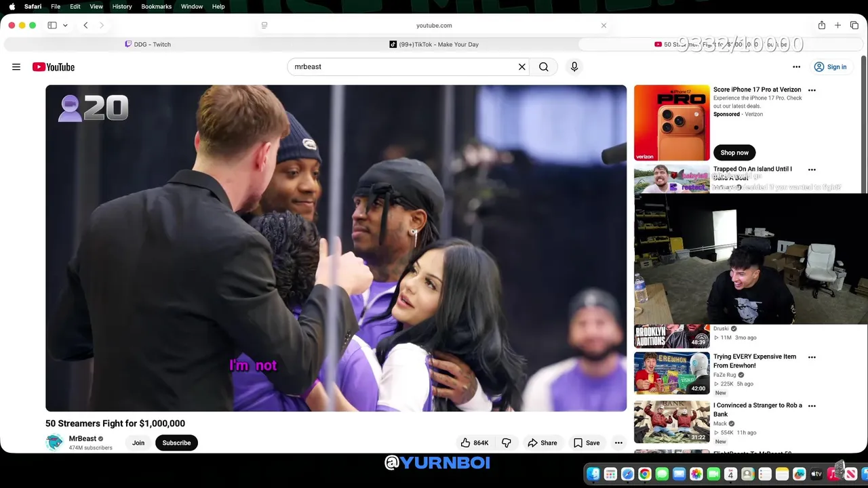Like the video with thumbs up

click(474, 443)
